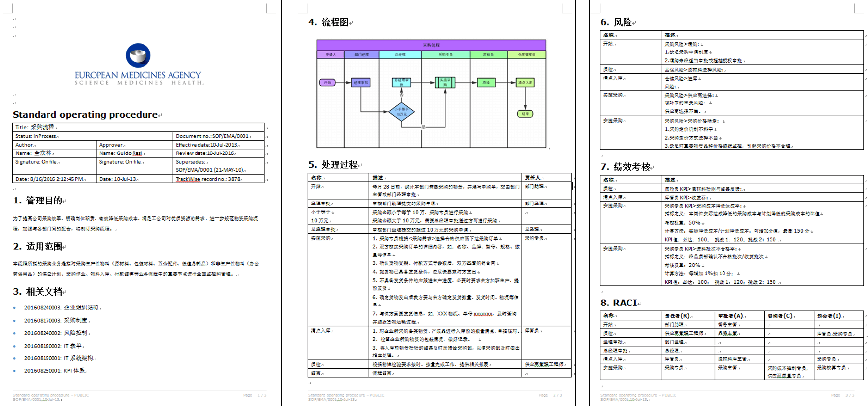Click heading '6. 风险'

click(x=616, y=22)
